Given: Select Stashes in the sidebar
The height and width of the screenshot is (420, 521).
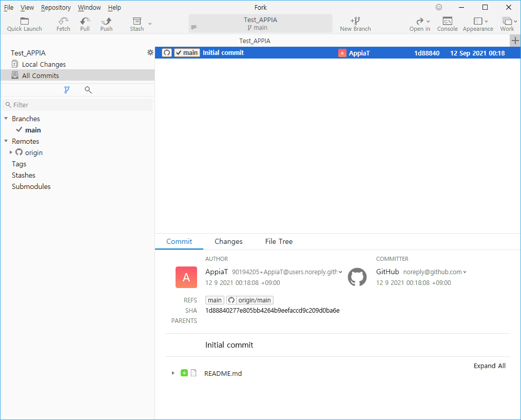Looking at the screenshot, I should tap(23, 175).
